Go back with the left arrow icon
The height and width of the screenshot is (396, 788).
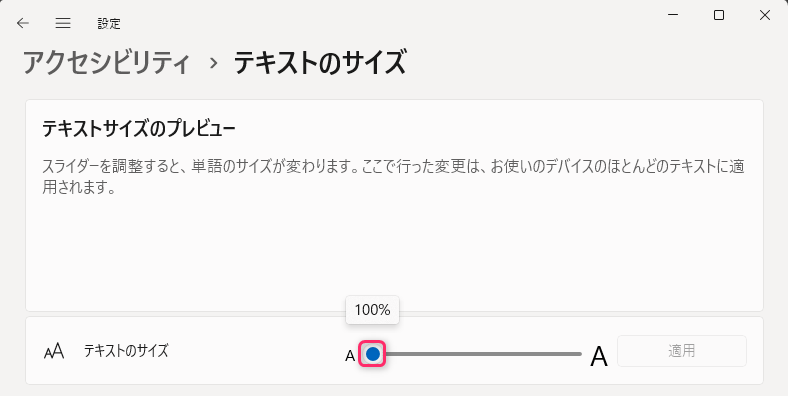23,23
